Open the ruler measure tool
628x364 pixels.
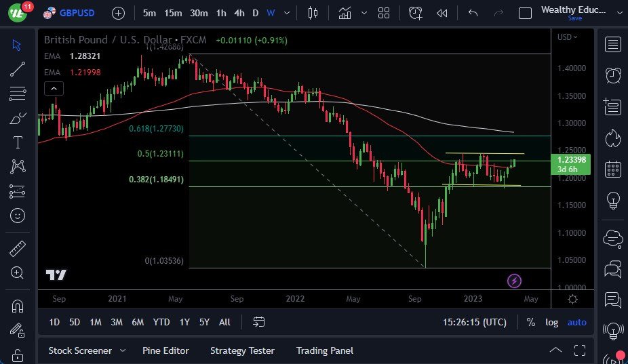click(x=18, y=249)
